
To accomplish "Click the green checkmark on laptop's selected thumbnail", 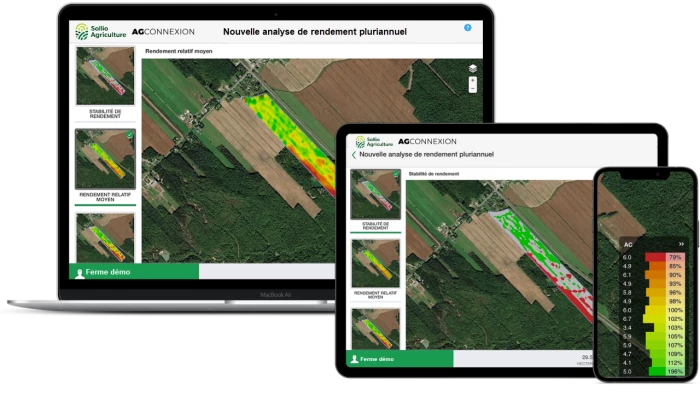I will (129, 134).
